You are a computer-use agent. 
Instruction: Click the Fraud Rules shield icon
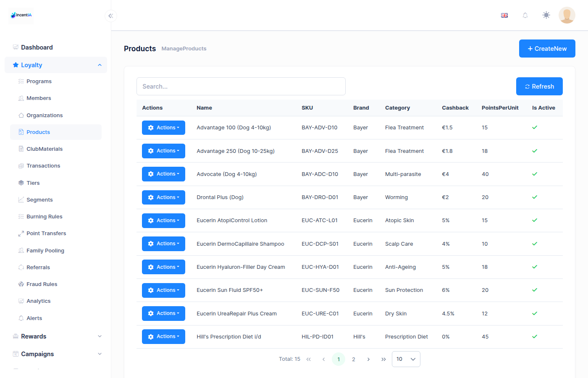point(21,284)
